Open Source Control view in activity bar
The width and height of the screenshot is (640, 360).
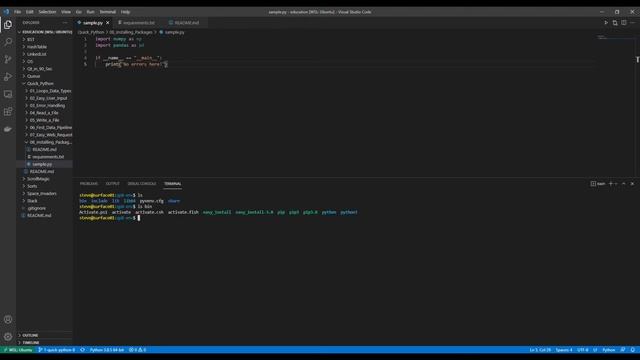8,60
